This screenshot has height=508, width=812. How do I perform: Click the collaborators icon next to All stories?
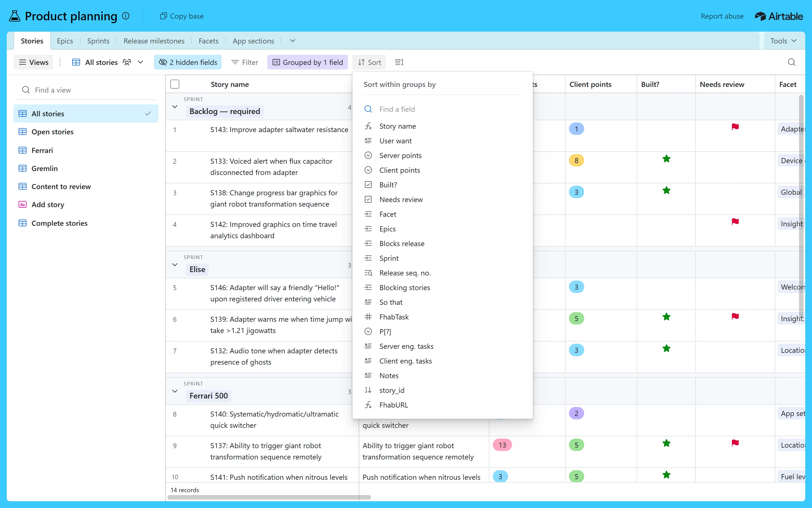[127, 62]
